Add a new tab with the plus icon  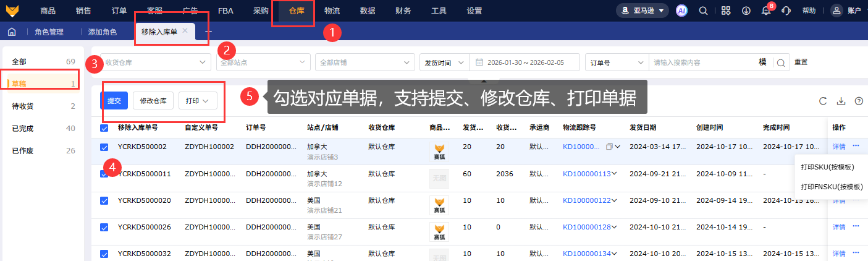point(208,32)
